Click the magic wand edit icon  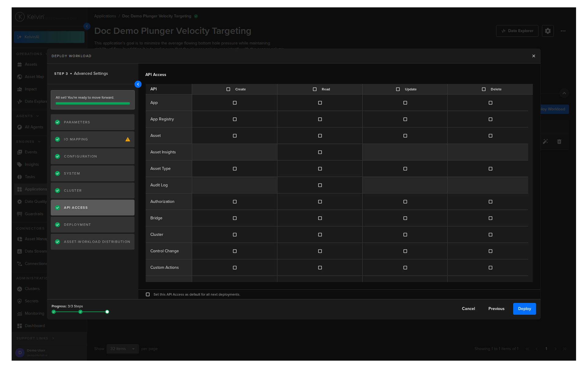tap(545, 142)
